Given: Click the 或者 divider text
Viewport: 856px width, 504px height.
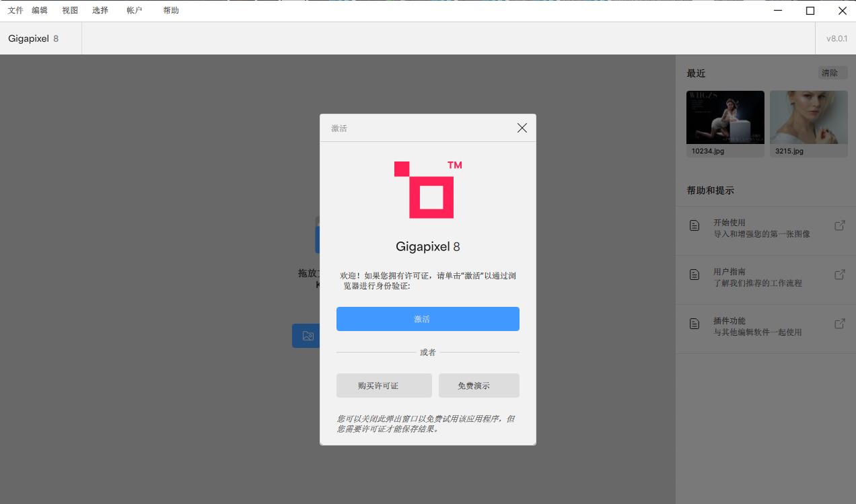Looking at the screenshot, I should point(428,352).
